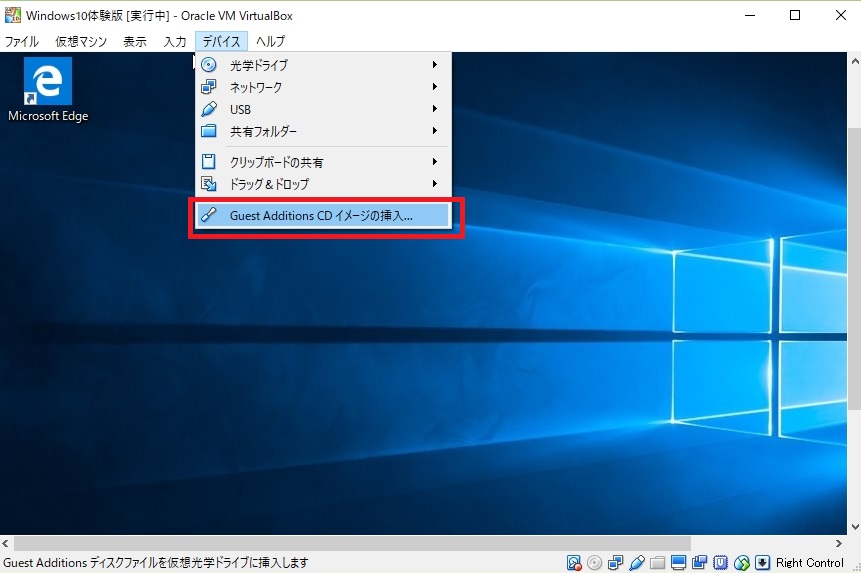Open the 表示 menu
Viewport: 861px width, 573px height.
click(x=135, y=41)
